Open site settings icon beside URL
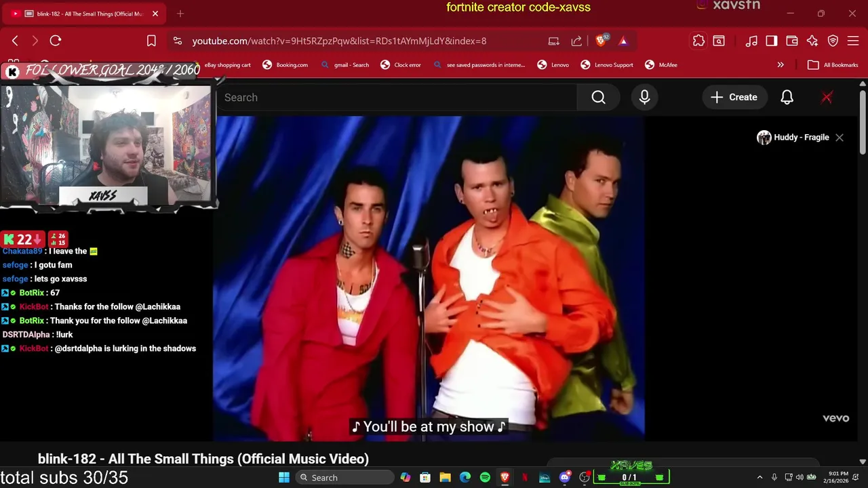868x488 pixels. coord(177,41)
